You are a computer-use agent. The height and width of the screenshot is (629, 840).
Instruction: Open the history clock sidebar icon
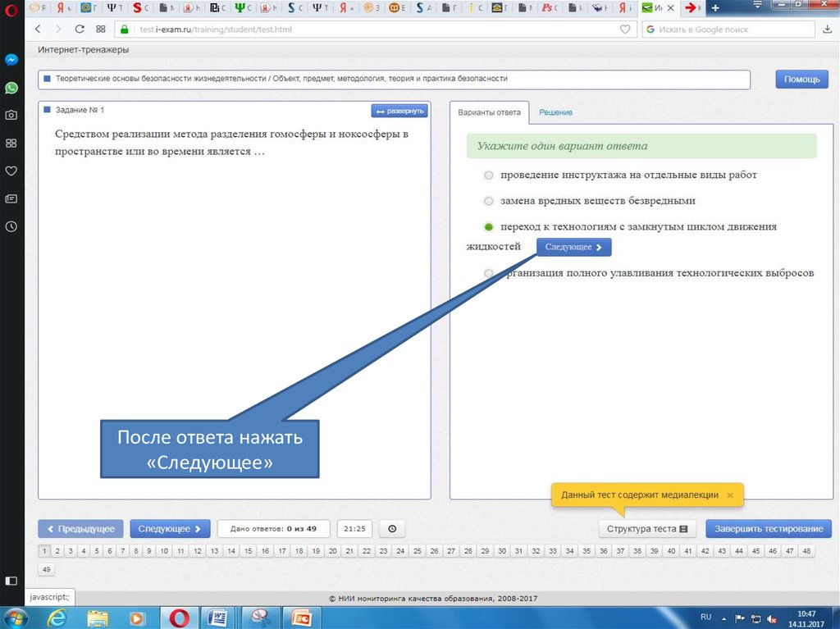click(x=11, y=226)
